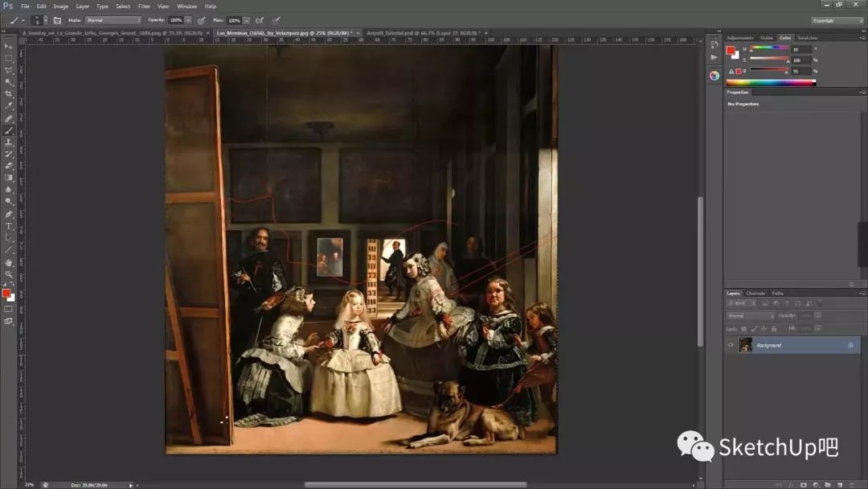Toggle lock layer position
Image resolution: width=868 pixels, height=489 pixels.
(x=764, y=329)
